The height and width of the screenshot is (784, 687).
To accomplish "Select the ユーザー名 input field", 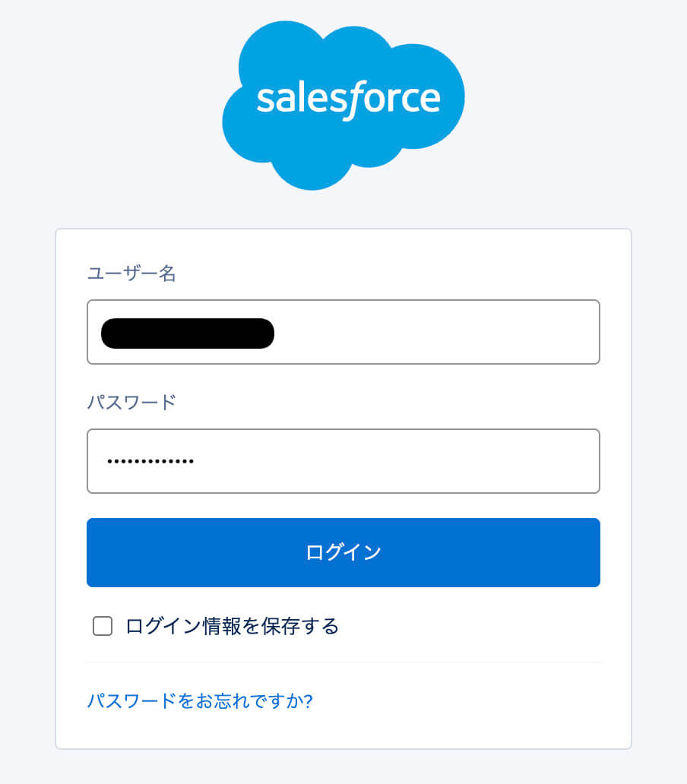I will tap(343, 332).
